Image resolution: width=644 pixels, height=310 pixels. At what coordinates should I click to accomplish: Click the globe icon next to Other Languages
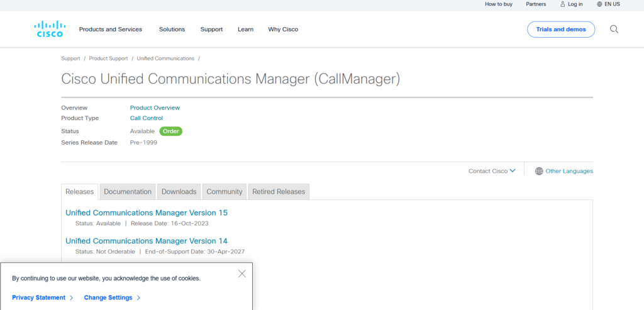coord(539,171)
